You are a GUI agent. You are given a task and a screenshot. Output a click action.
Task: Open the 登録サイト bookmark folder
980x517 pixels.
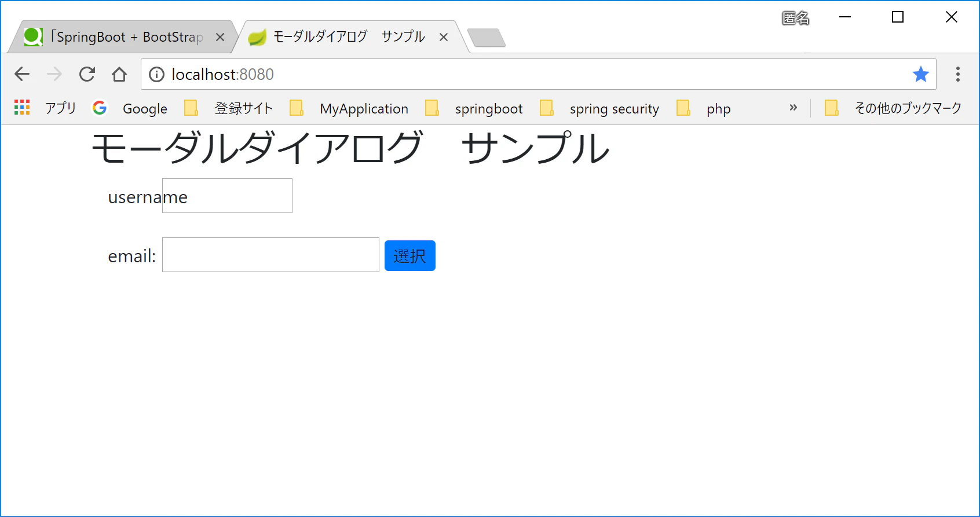pos(228,108)
